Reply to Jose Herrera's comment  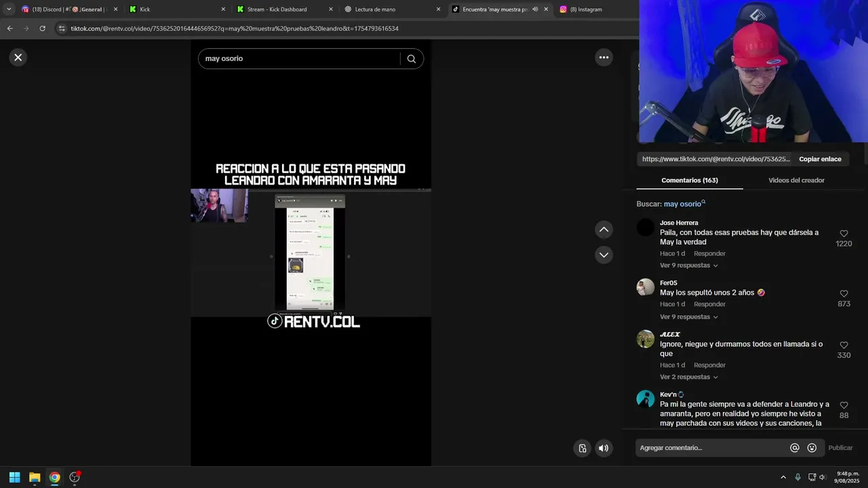tap(709, 253)
